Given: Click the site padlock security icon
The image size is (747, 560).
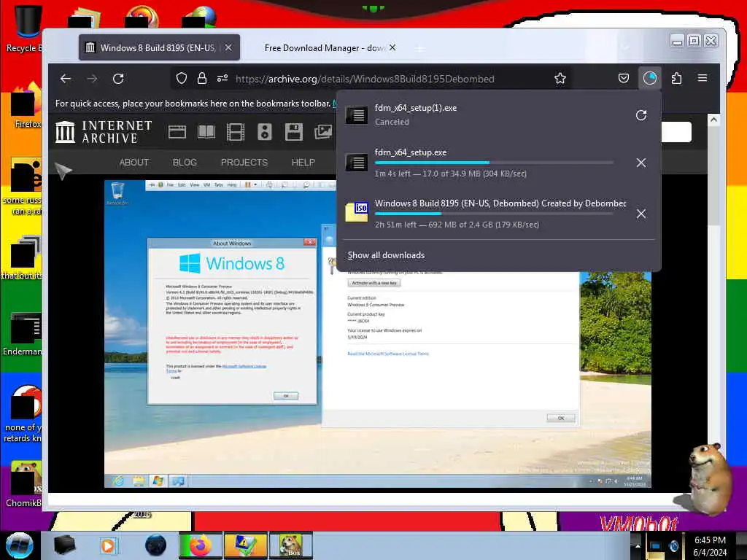Looking at the screenshot, I should [202, 78].
